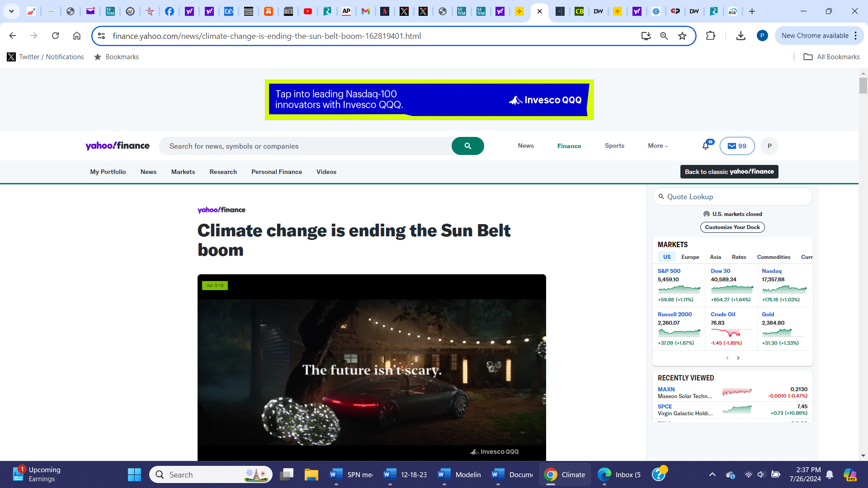Select the Europe markets tab

pos(690,257)
